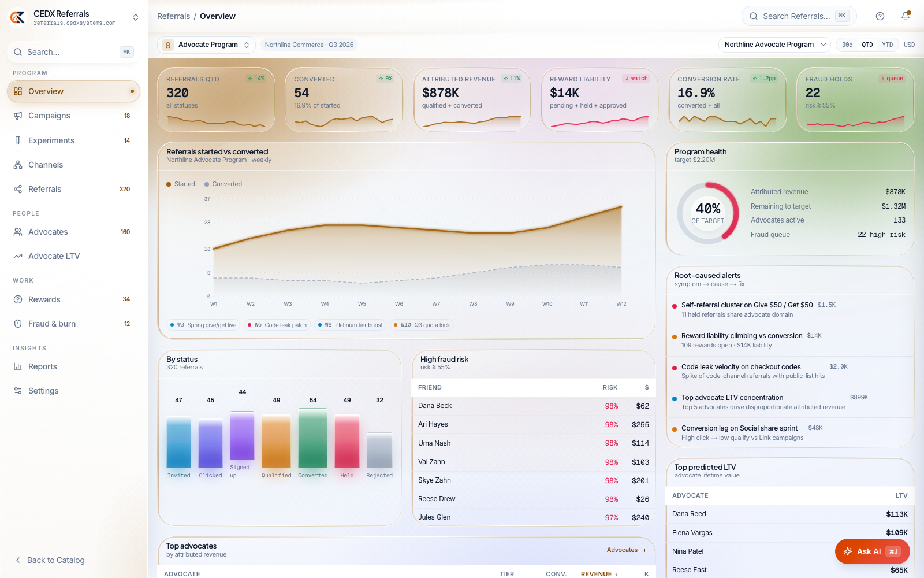
Task: Click the Campaigns megaphone icon
Action: [x=18, y=116]
